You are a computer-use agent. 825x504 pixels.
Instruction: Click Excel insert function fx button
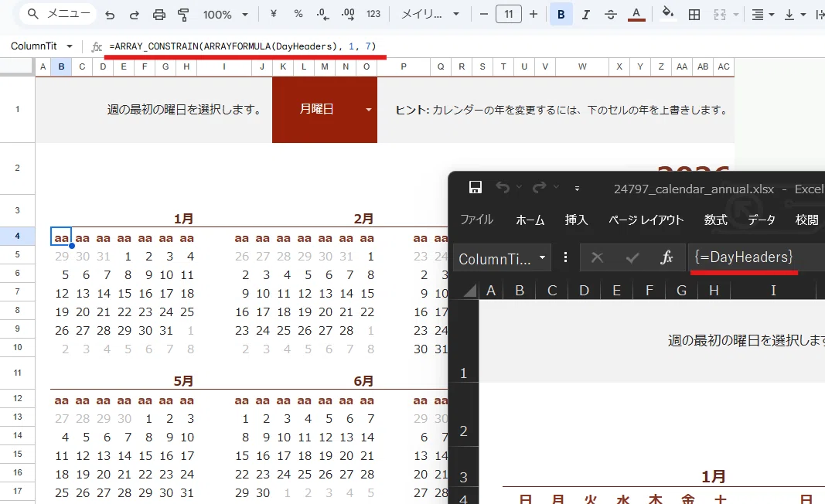click(666, 257)
